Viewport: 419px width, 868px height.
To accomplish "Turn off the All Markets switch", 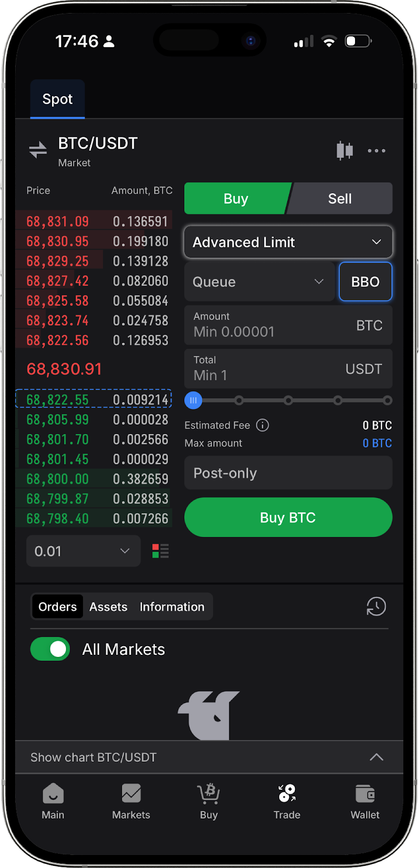I will (50, 649).
